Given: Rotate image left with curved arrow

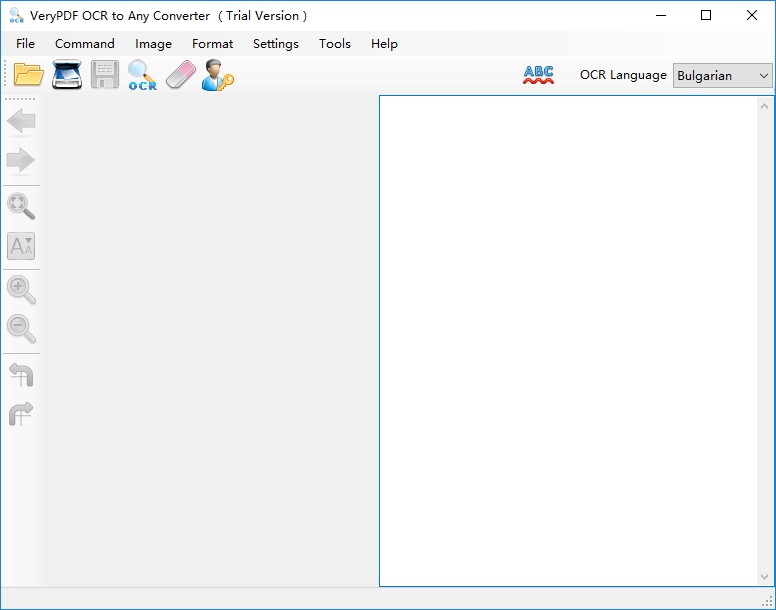Looking at the screenshot, I should (21, 375).
